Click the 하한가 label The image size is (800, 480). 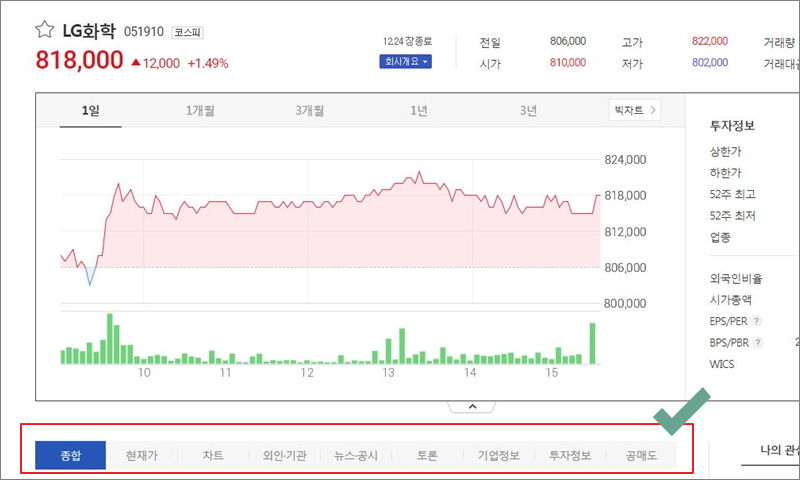(x=725, y=172)
